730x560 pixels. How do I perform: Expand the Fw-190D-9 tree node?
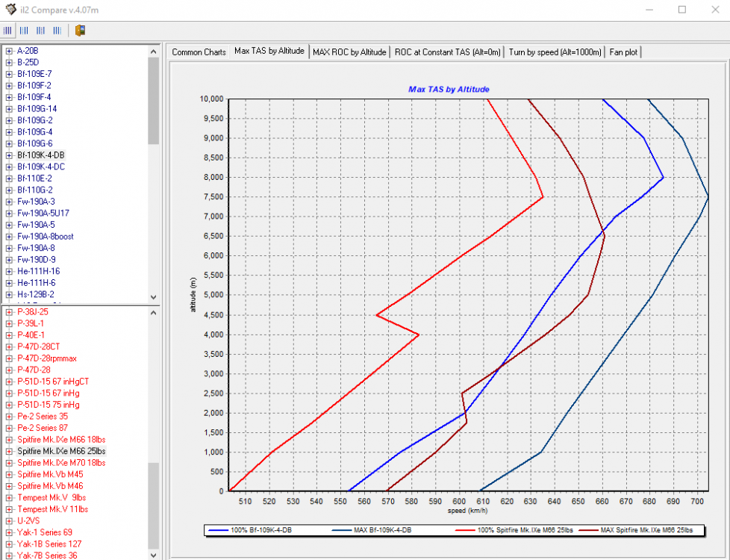coord(9,260)
